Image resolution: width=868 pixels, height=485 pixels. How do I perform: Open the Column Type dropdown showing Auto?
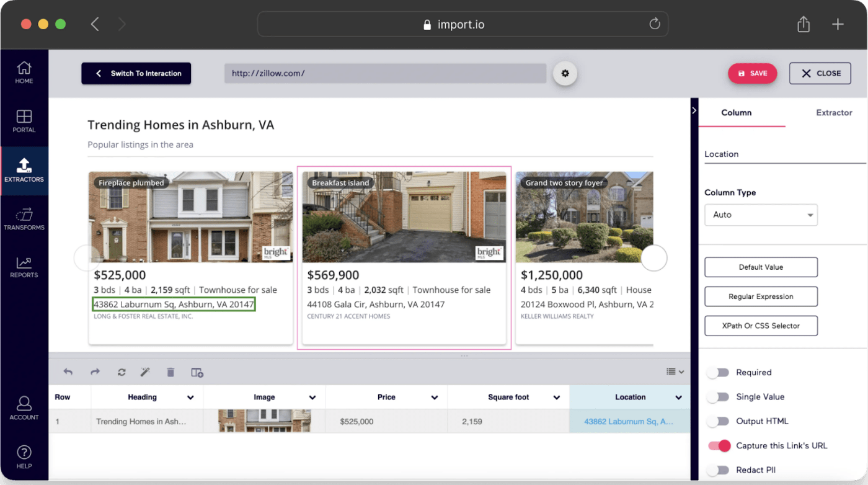761,215
